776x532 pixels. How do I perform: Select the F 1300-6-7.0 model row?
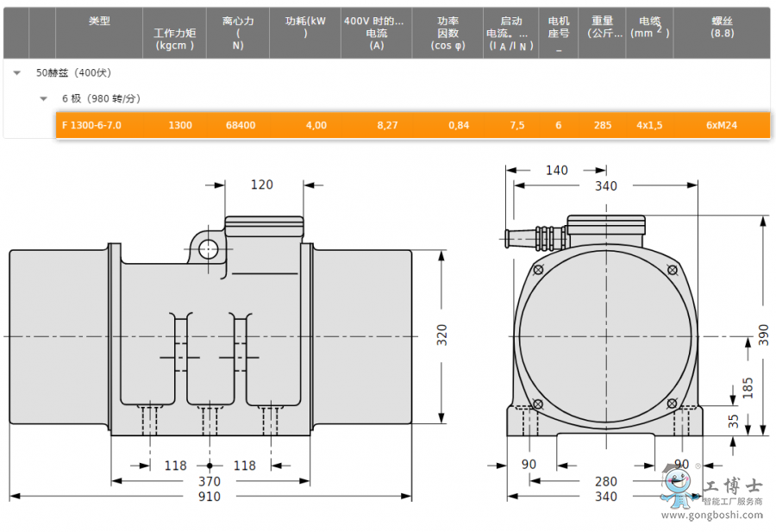click(x=91, y=126)
